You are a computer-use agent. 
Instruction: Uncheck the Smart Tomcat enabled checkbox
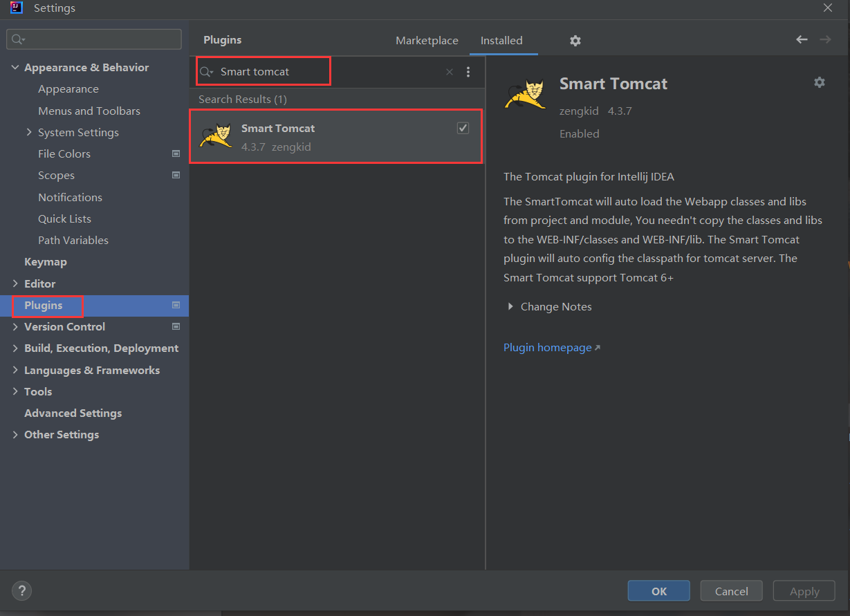pyautogui.click(x=463, y=128)
